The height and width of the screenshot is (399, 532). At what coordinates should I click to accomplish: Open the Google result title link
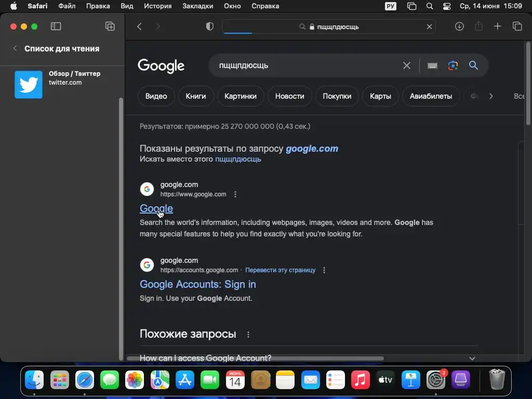click(156, 208)
